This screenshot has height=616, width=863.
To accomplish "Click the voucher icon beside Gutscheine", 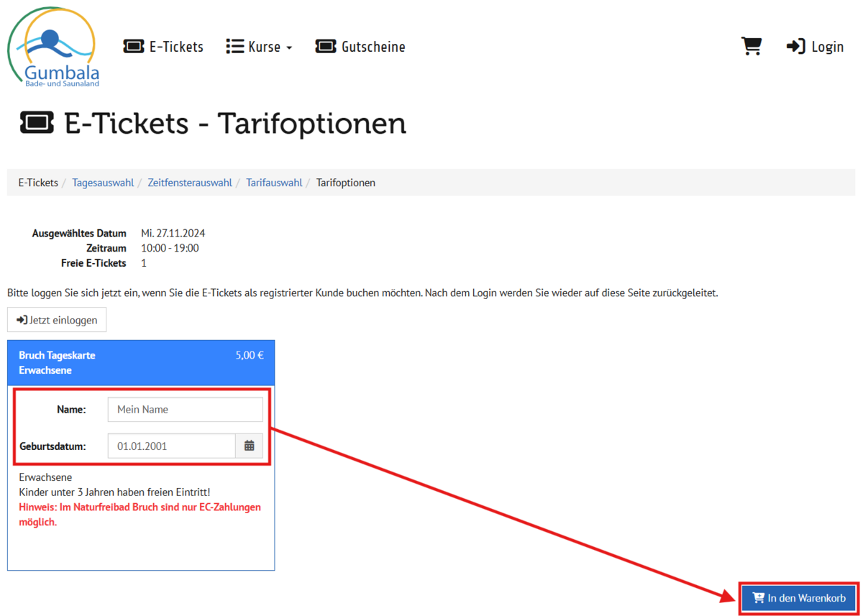I will pos(326,47).
